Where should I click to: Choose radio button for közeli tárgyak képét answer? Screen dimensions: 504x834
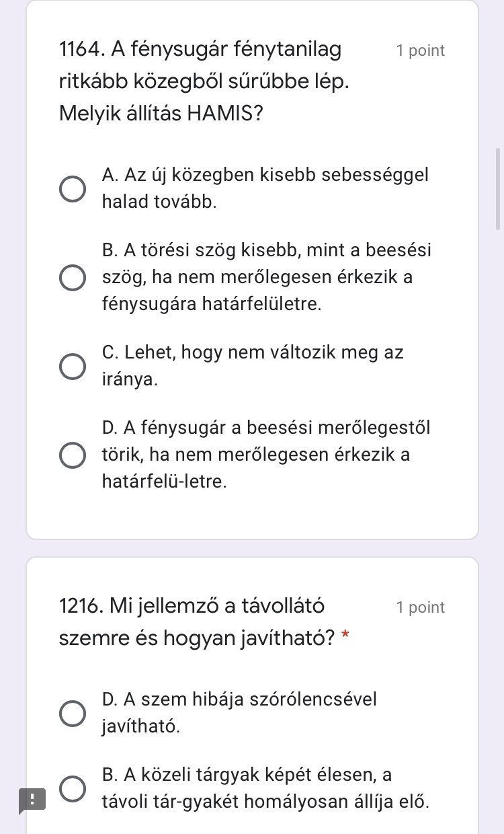(73, 788)
